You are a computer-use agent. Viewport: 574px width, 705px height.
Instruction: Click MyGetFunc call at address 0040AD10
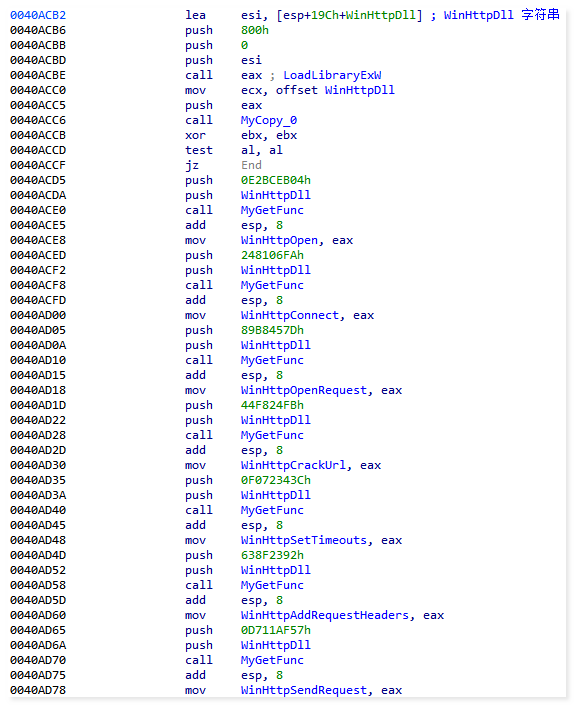pyautogui.click(x=272, y=360)
